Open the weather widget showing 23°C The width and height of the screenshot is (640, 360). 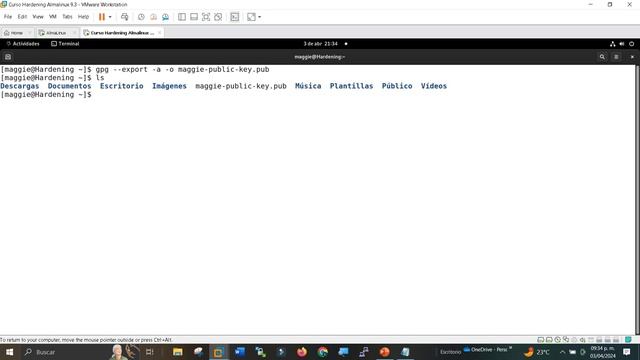pos(537,352)
